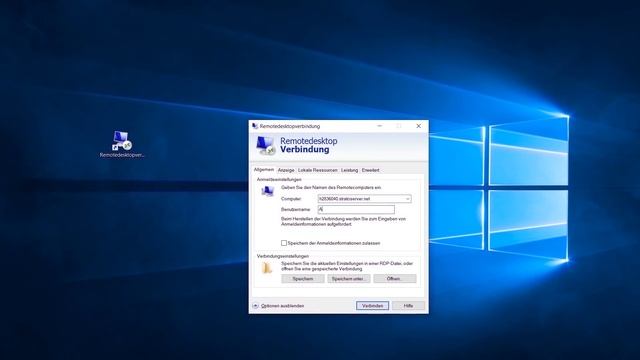Click the title bar Remote Desktop icon
The image size is (640, 360).
tap(255, 126)
